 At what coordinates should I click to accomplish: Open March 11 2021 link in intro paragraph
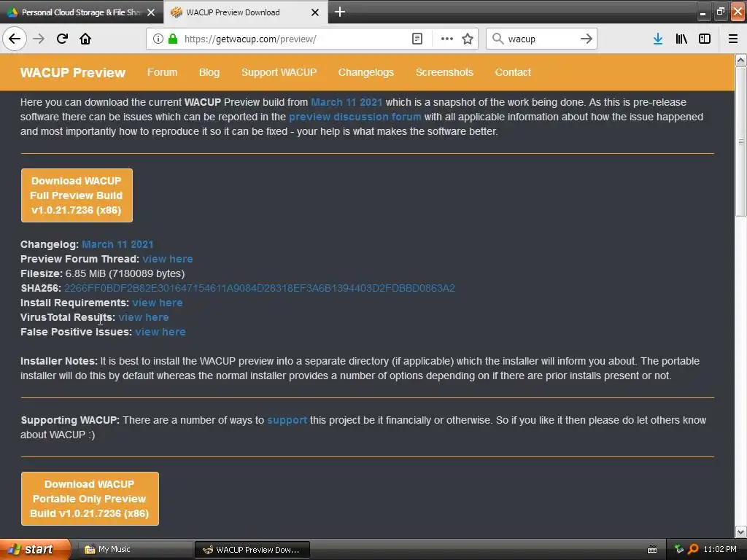pyautogui.click(x=347, y=102)
